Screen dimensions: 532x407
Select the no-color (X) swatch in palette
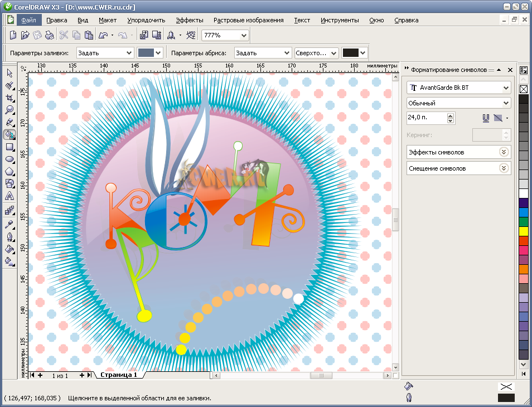pyautogui.click(x=524, y=89)
